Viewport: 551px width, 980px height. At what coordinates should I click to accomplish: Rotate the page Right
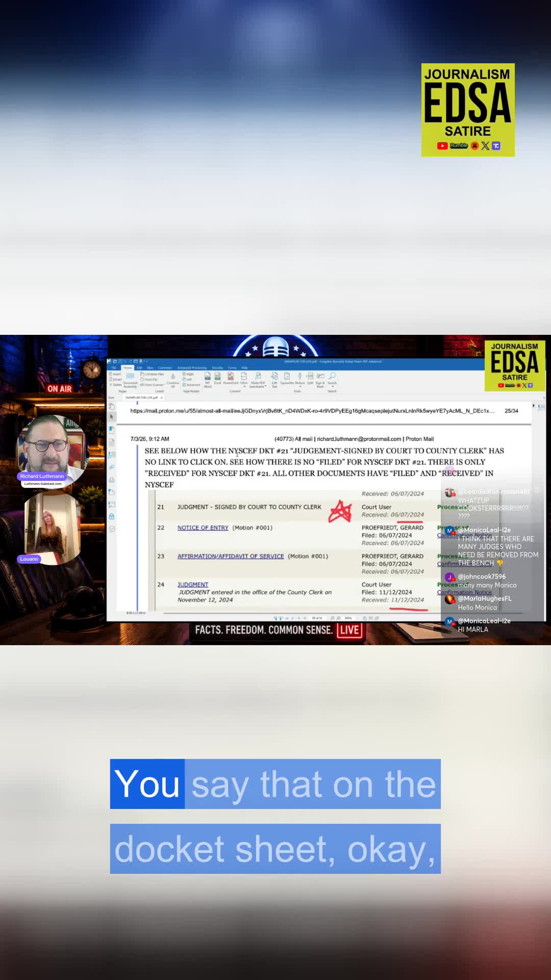click(x=188, y=374)
